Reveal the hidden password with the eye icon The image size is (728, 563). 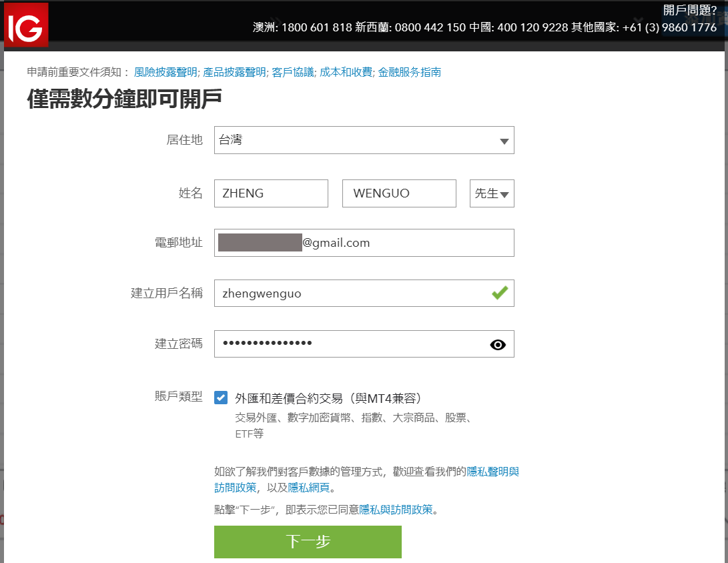click(x=497, y=344)
